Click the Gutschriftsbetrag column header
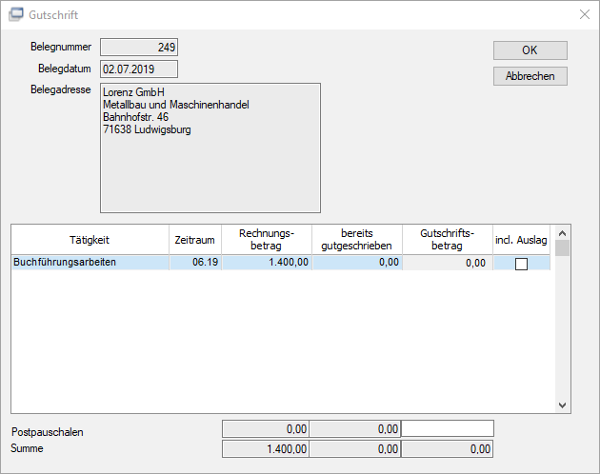The width and height of the screenshot is (600, 474). coord(447,240)
